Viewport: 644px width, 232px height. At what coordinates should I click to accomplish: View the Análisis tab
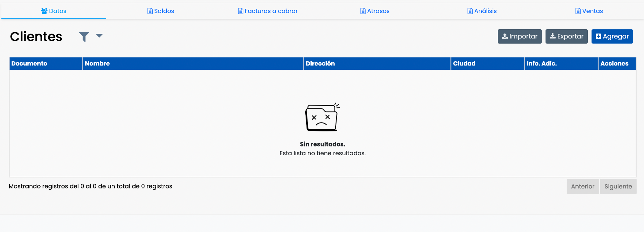482,11
